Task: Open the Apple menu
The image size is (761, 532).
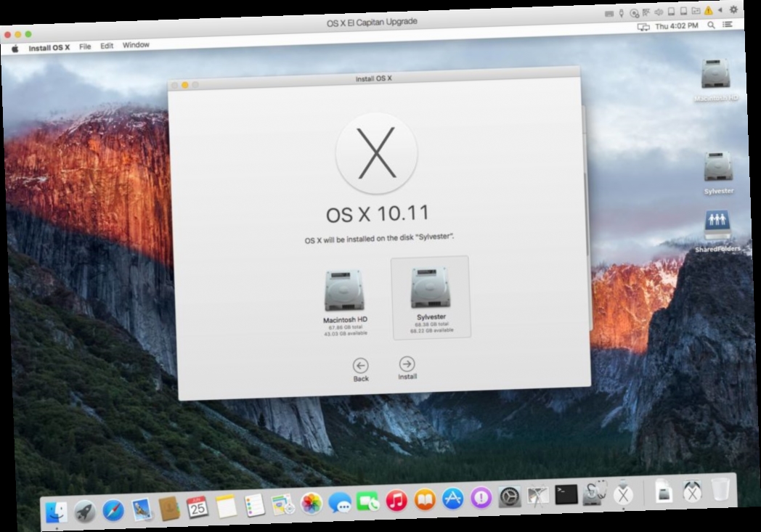Action: [15, 49]
